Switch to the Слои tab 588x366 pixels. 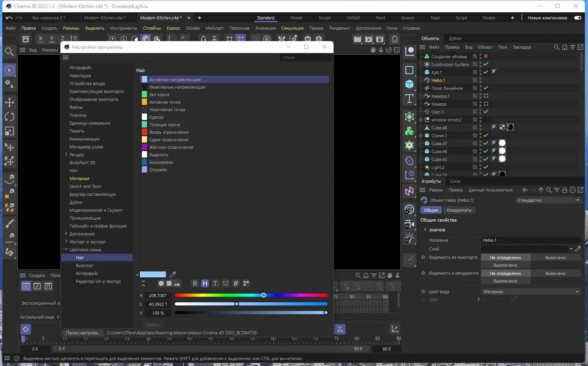click(455, 181)
